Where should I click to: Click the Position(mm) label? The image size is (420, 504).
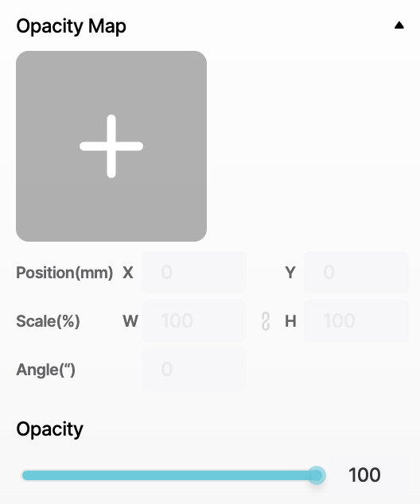coord(64,273)
